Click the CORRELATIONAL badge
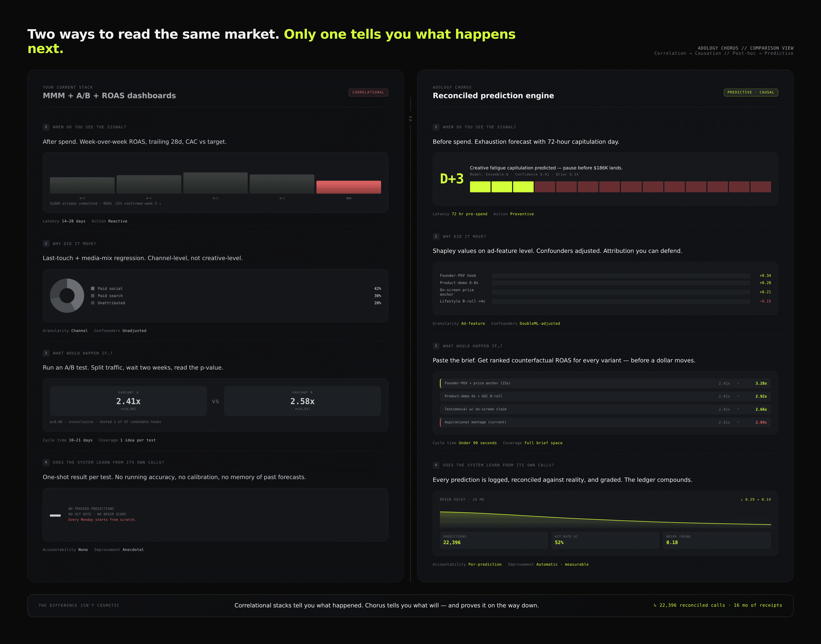 (368, 92)
